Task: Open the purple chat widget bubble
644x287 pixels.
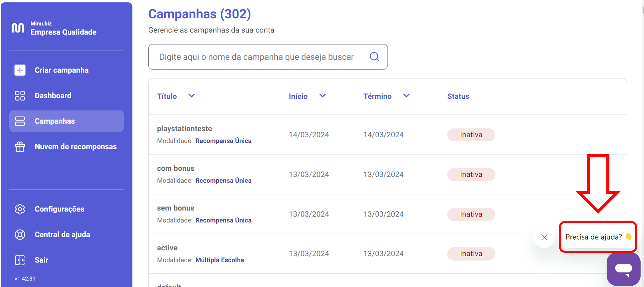Action: click(623, 269)
